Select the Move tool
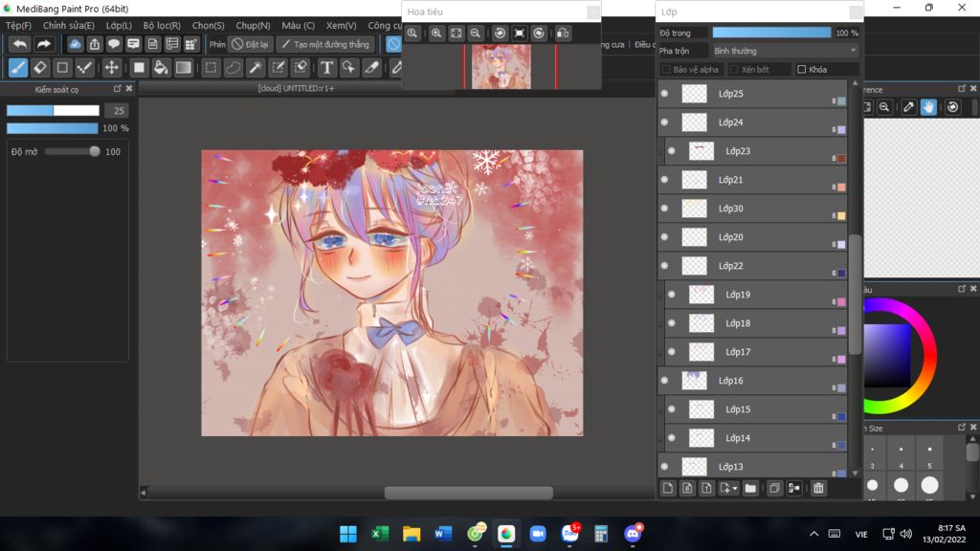This screenshot has height=551, width=980. pos(112,68)
